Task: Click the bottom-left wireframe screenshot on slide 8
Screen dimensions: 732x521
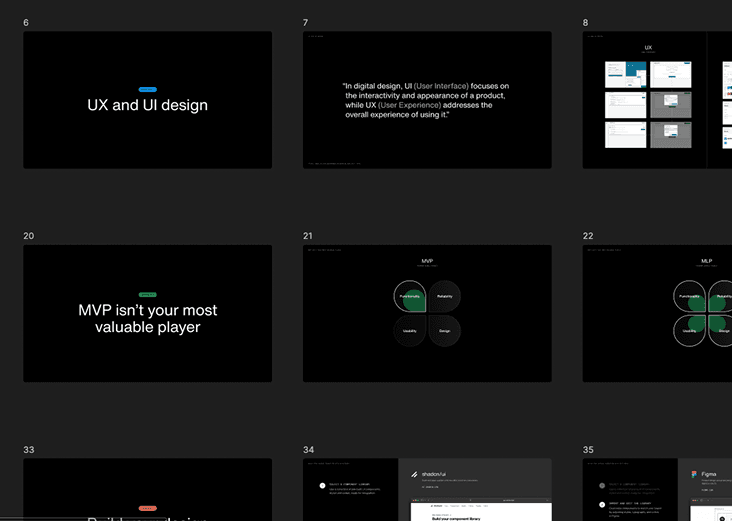Action: pos(626,134)
